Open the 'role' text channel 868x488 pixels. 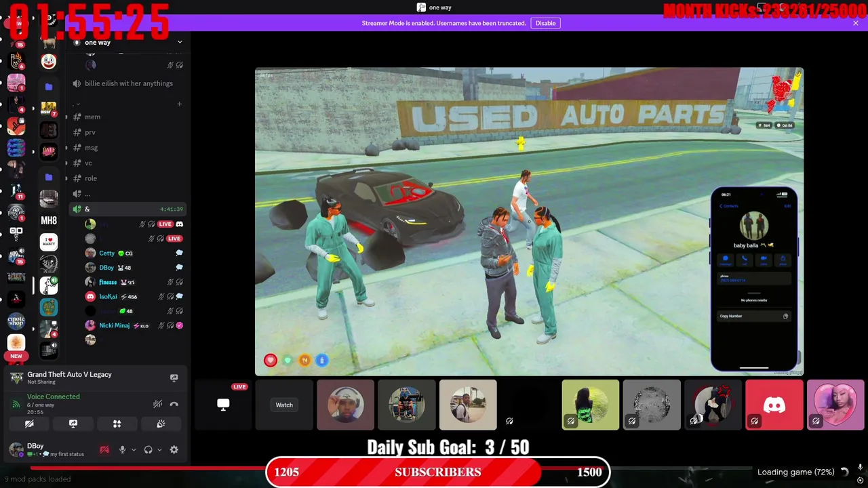click(91, 178)
